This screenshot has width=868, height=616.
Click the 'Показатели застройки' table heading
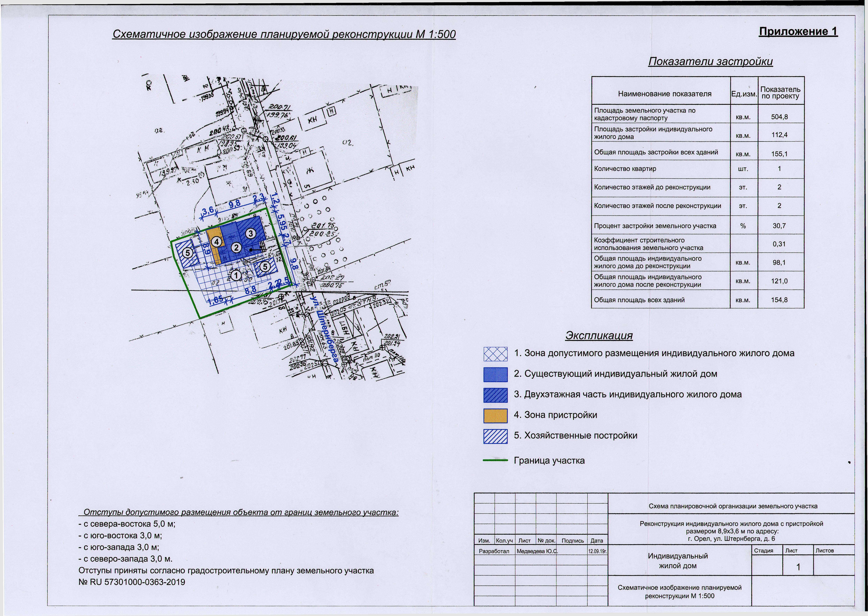(710, 61)
